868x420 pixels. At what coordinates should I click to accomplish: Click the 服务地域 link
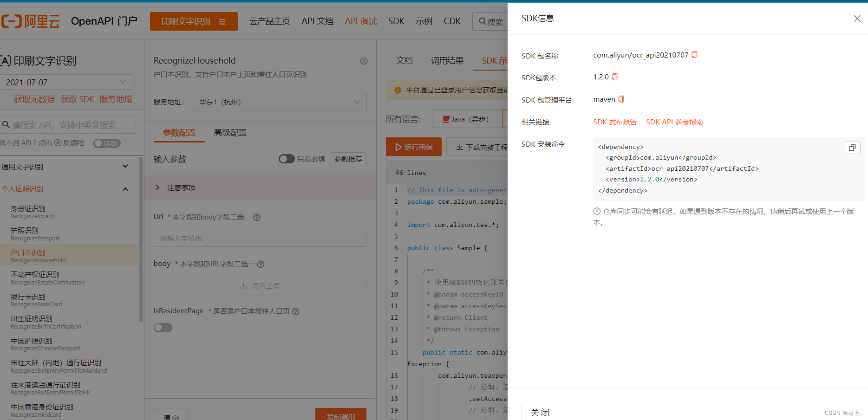tap(116, 99)
